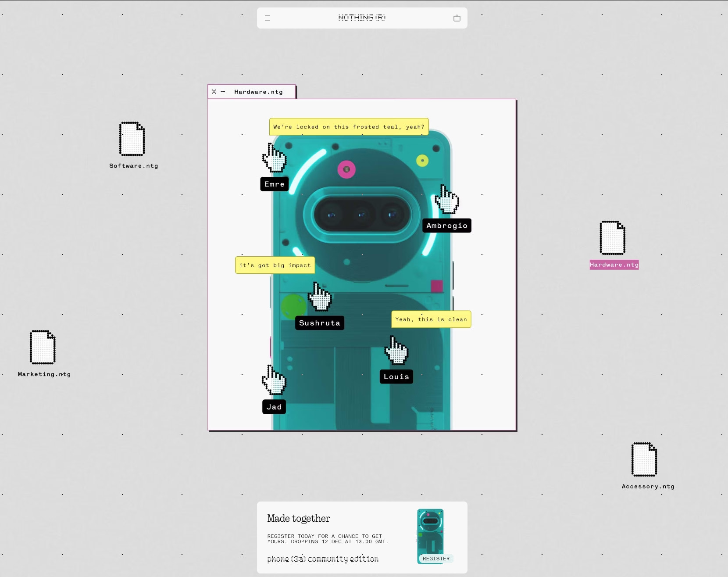The image size is (728, 577).
Task: Click the pink circle on the phone
Action: [346, 169]
